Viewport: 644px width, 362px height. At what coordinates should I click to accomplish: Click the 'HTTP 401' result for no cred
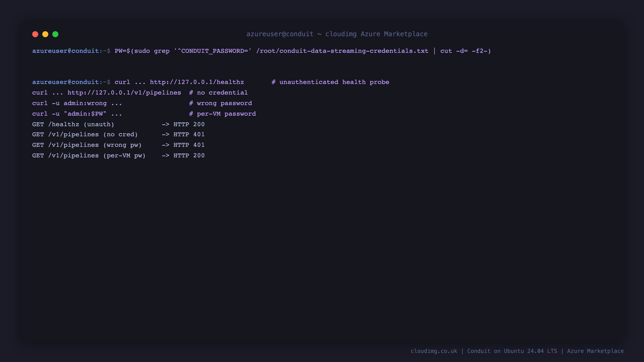tap(189, 134)
